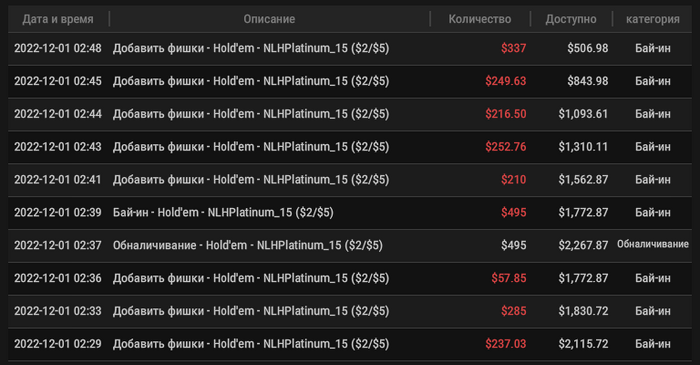Select the 02:48 transaction row for $337
Viewport: 700px width, 365px height.
[x=350, y=48]
